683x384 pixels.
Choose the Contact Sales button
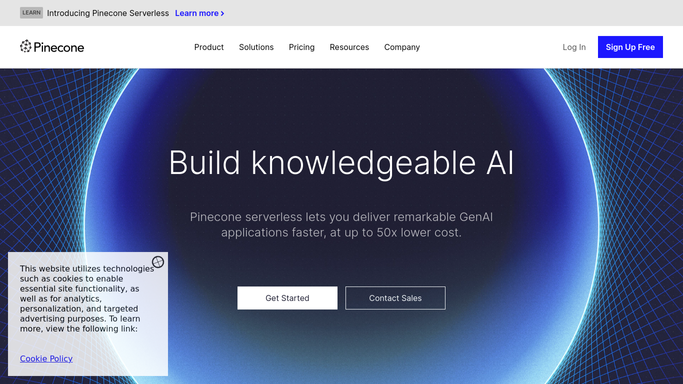click(395, 298)
